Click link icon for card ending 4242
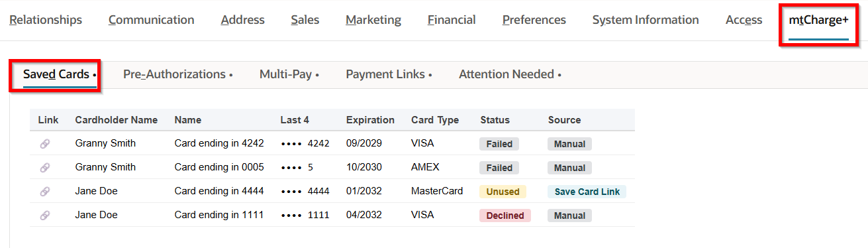This screenshot has height=248, width=868. point(45,144)
